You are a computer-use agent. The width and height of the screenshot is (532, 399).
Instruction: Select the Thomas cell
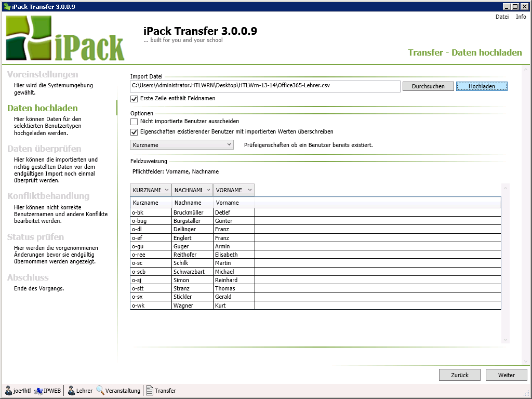tap(234, 288)
